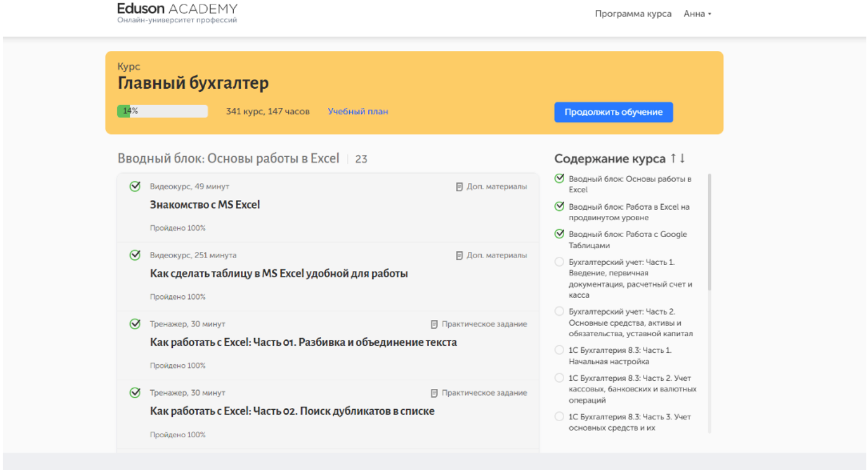
Task: Select the circle for 1С Бухгалтерия 8.3: Часть 3
Action: pos(559,416)
